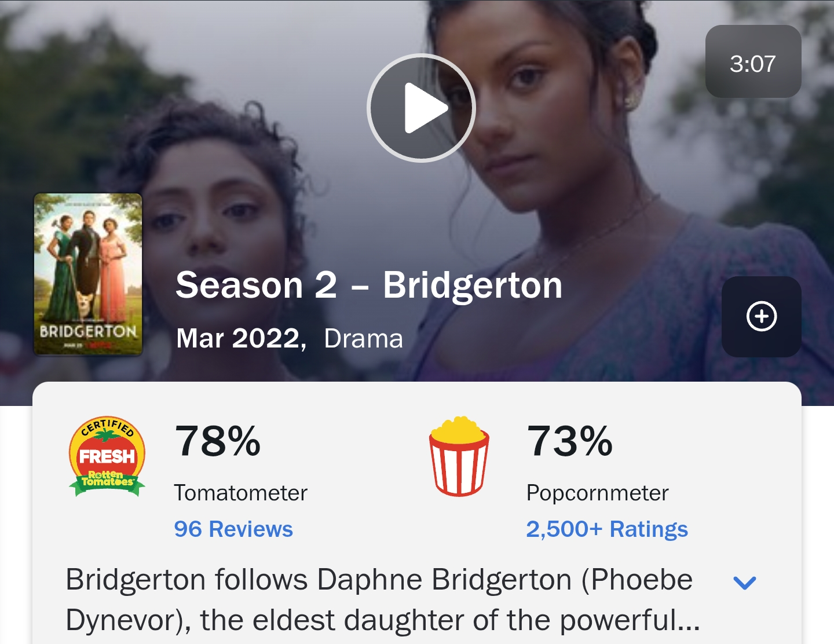Click the Season 2 – Bridgerton title
The image size is (834, 644).
369,286
